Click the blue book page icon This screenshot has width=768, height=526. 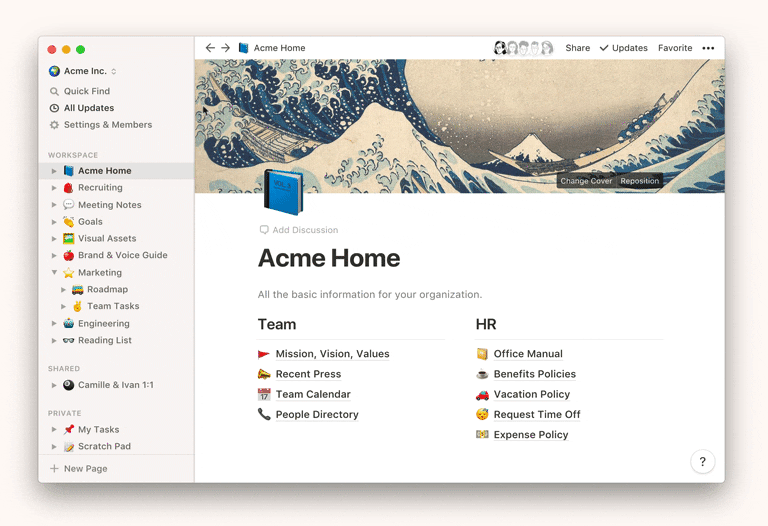[x=283, y=192]
